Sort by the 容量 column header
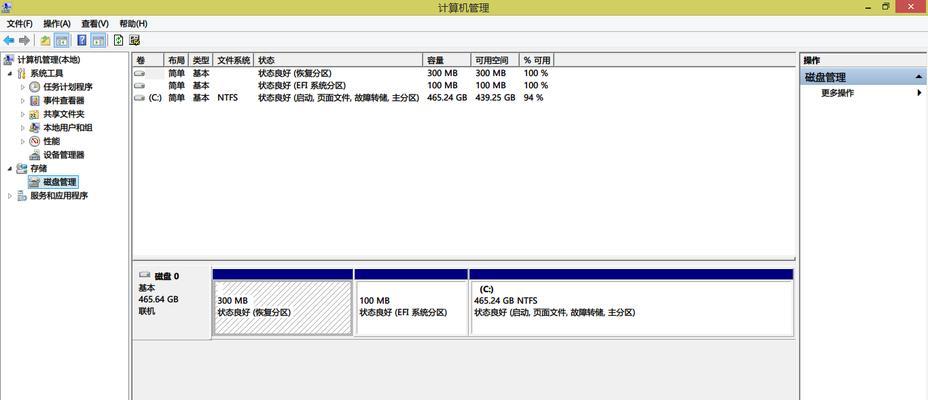Image resolution: width=928 pixels, height=400 pixels. coord(447,60)
